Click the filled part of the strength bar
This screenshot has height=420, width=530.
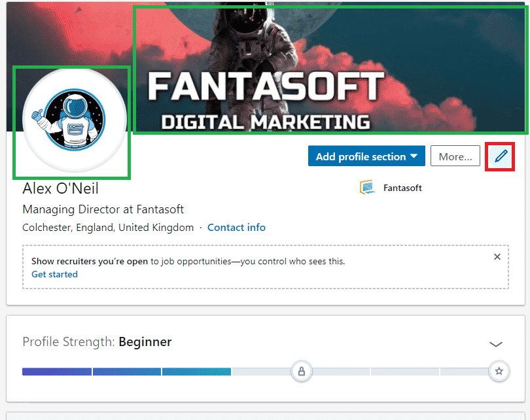pos(126,372)
